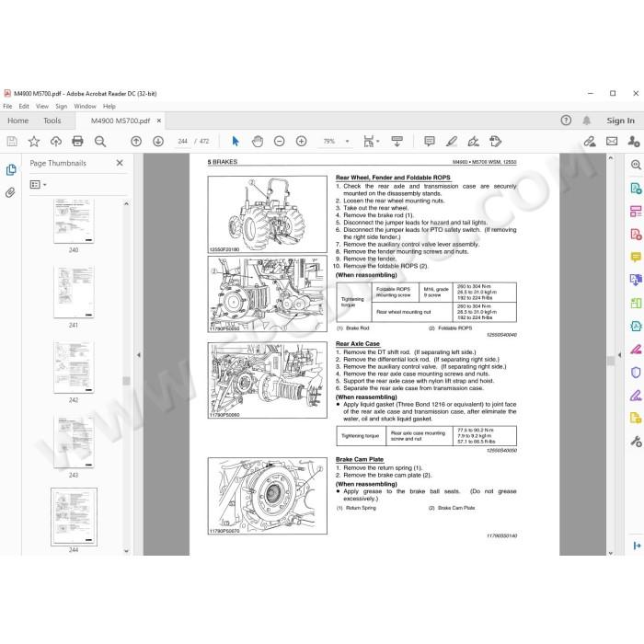Screen dimensions: 644x644
Task: Open the Window menu
Action: tap(85, 106)
